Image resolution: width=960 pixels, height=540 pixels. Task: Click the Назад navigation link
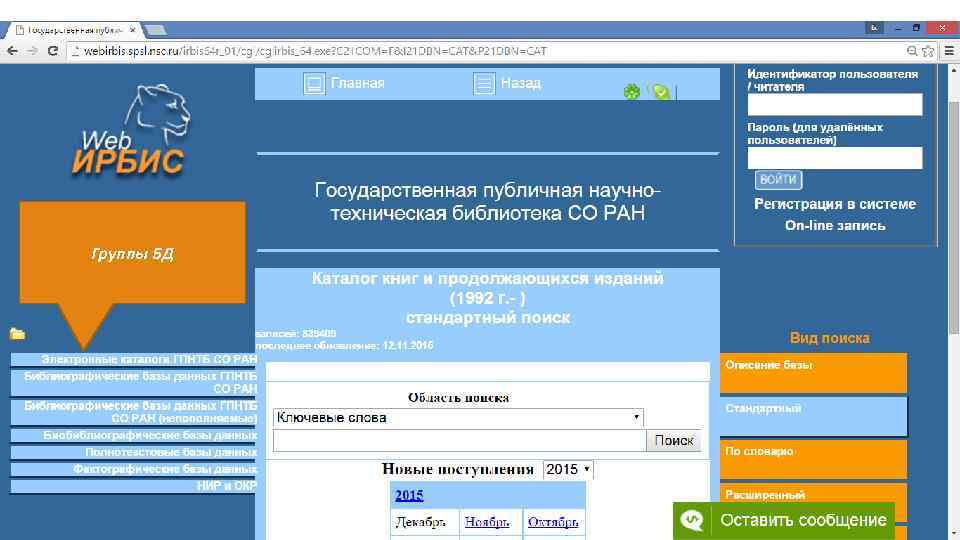(521, 83)
